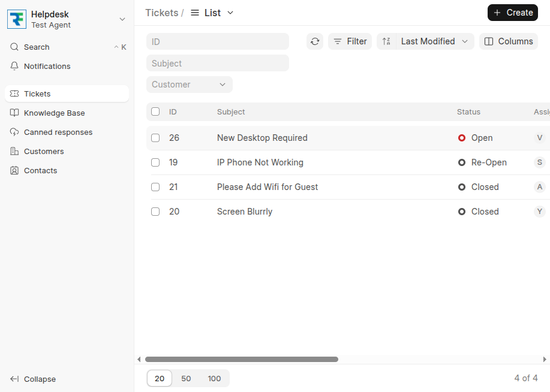Create a new ticket
Screen dimensions: 550x392
click(x=512, y=13)
